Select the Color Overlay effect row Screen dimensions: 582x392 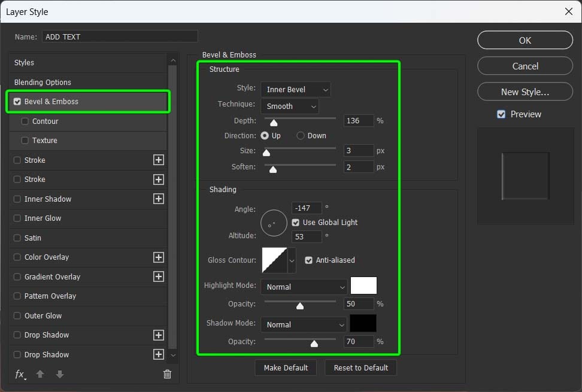[x=88, y=257]
